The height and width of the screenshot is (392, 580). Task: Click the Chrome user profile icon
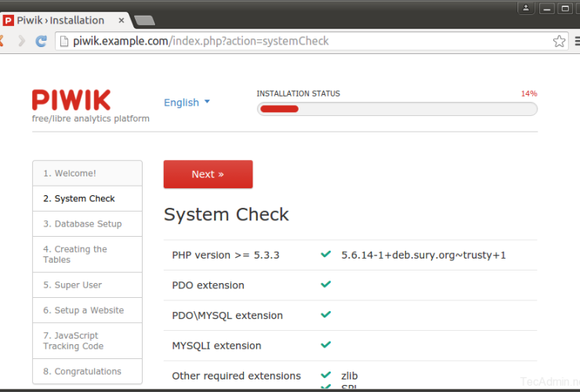point(526,8)
